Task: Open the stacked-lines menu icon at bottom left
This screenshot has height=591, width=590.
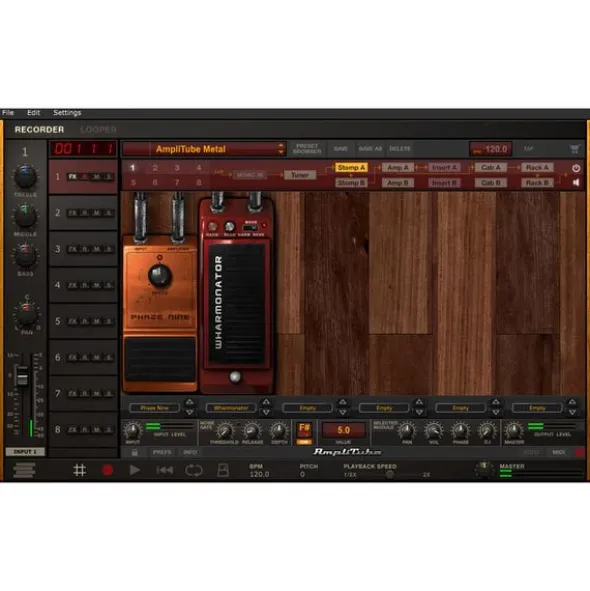Action: click(24, 470)
